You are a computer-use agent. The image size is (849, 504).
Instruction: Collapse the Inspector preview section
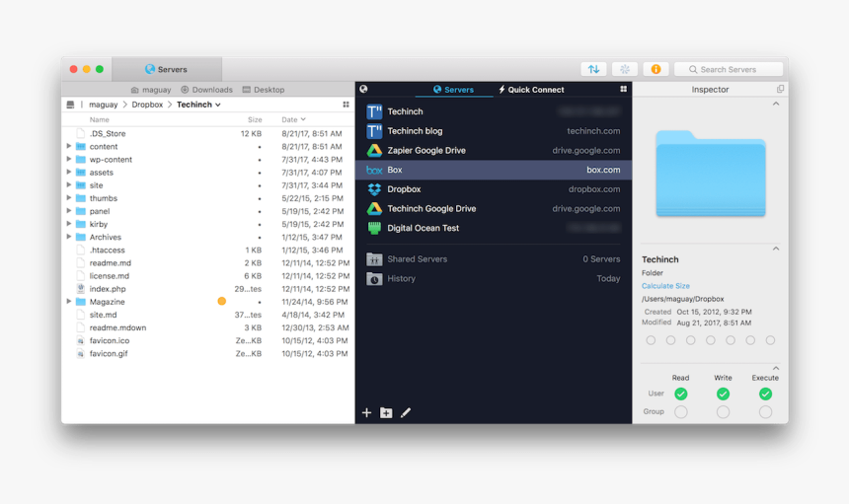click(776, 104)
